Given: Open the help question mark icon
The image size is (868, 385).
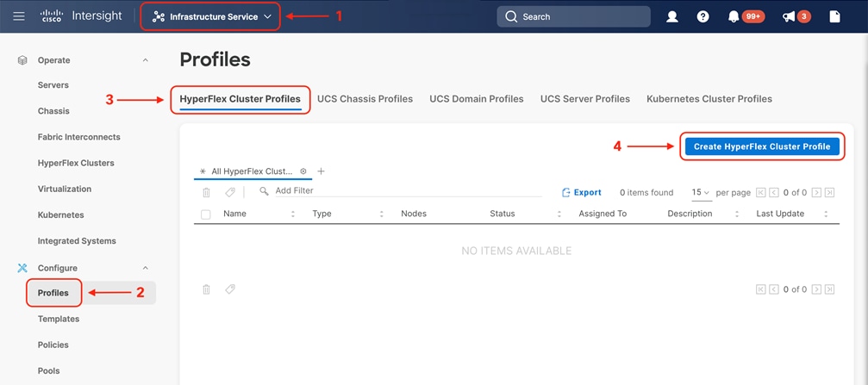Looking at the screenshot, I should [x=703, y=16].
